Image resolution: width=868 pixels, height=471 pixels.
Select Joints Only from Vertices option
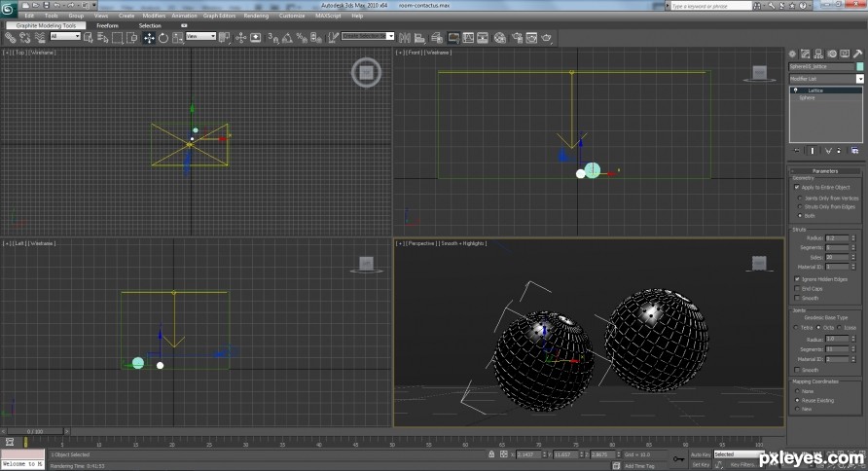tap(799, 198)
